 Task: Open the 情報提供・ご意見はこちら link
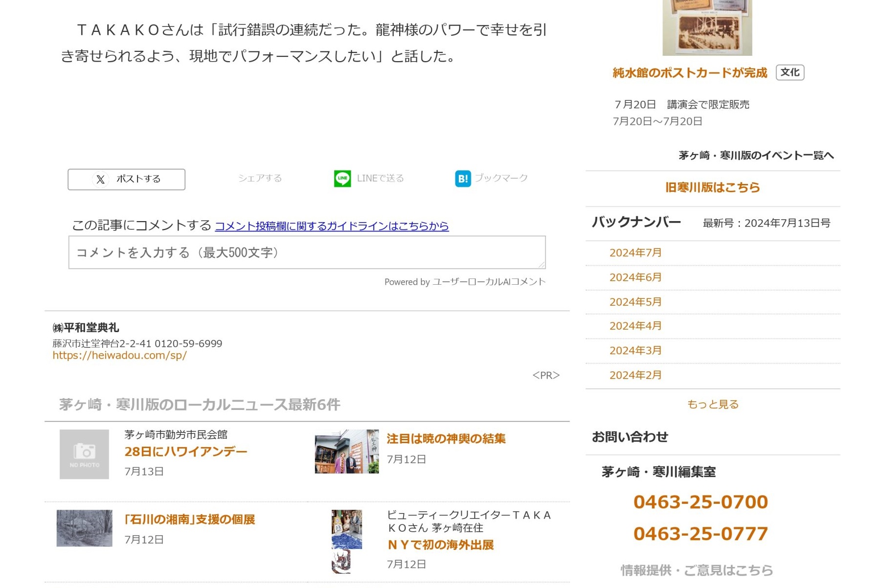pyautogui.click(x=697, y=570)
